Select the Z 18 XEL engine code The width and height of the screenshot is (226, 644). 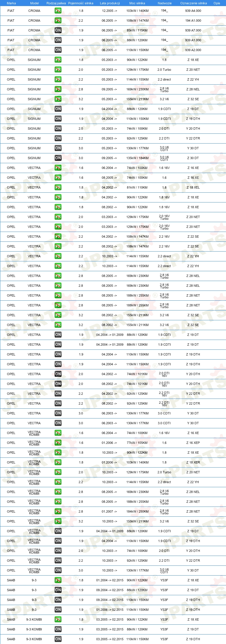tap(193, 187)
